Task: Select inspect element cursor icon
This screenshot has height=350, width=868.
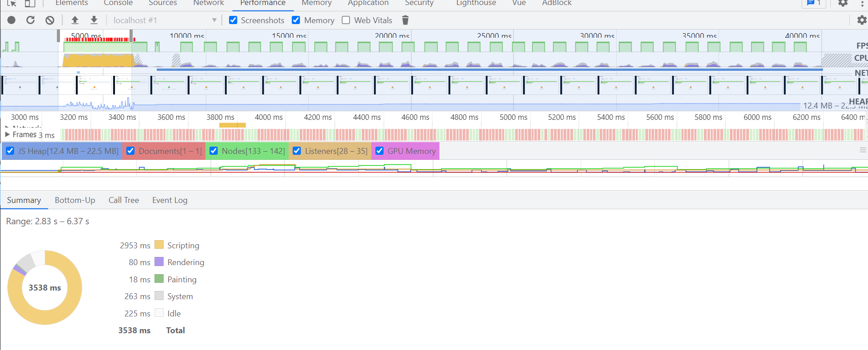Action: 12,3
